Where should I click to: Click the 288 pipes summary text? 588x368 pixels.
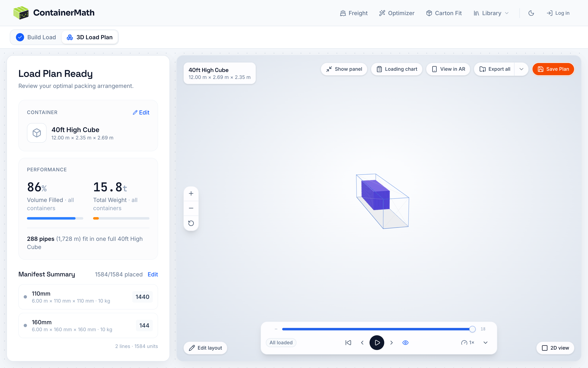(85, 243)
